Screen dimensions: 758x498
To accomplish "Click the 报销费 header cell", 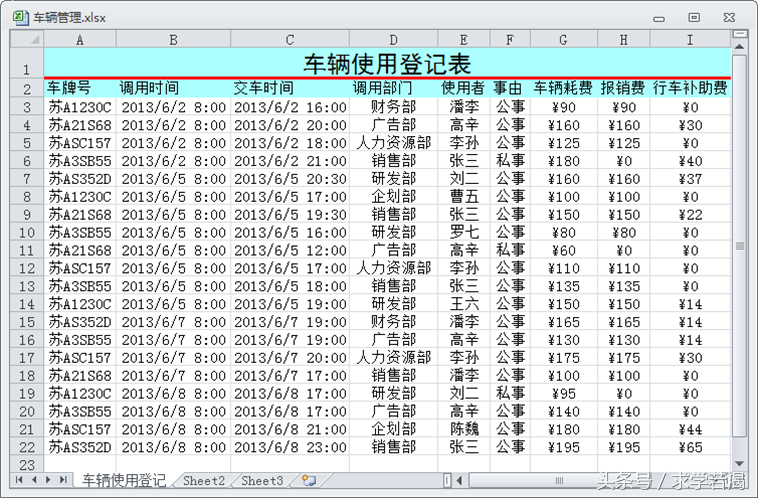I will 624,88.
